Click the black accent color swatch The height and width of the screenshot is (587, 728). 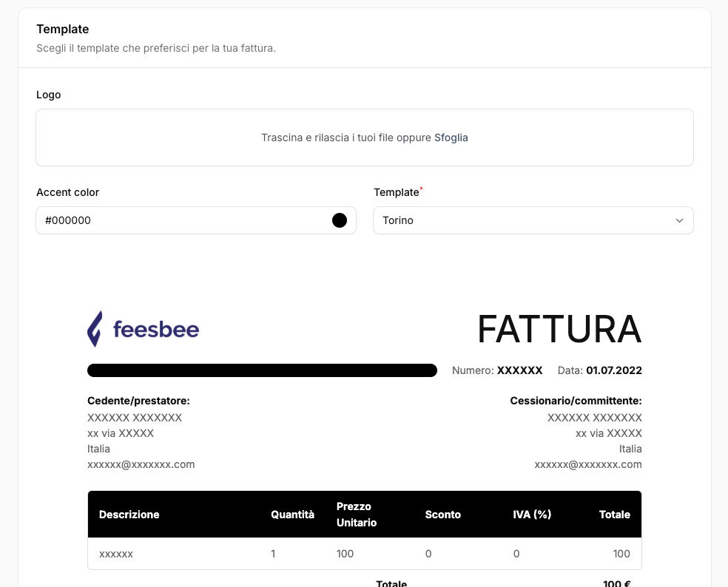[340, 220]
